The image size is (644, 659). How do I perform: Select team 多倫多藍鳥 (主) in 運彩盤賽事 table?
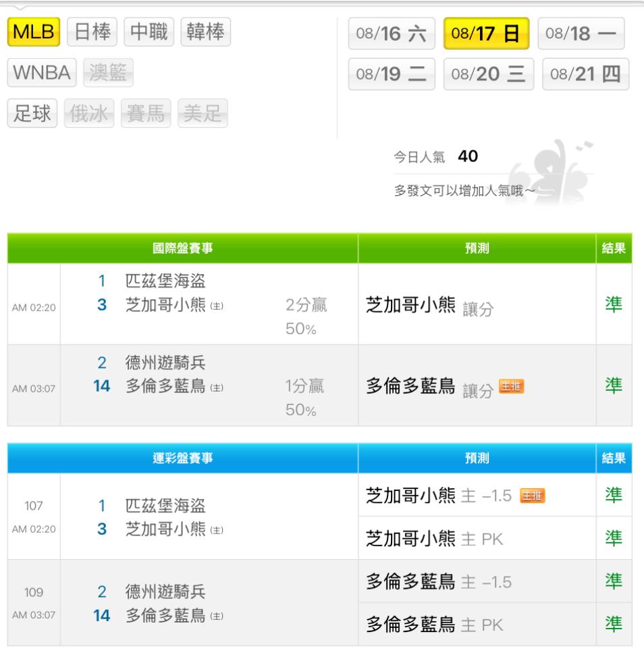(174, 616)
